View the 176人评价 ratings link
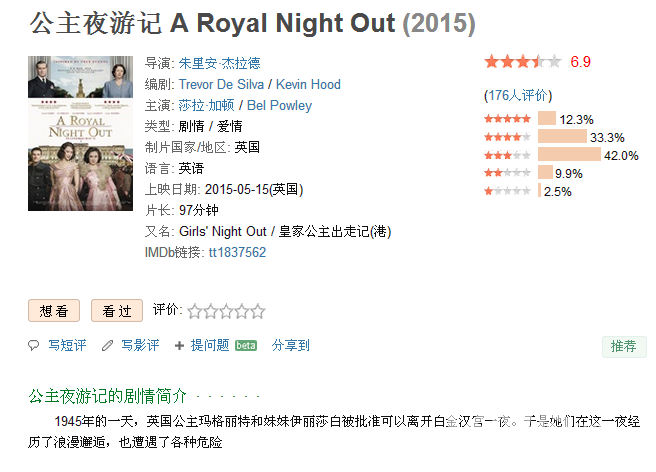The height and width of the screenshot is (472, 656). coord(518,95)
